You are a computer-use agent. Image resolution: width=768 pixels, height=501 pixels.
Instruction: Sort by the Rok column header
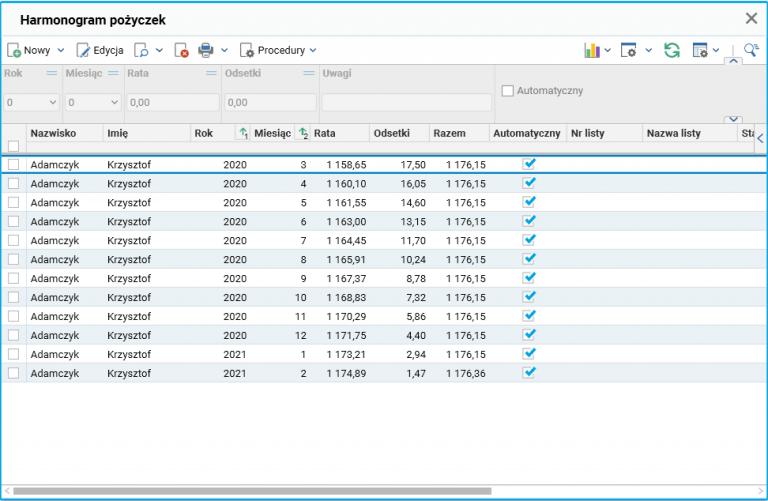coord(213,133)
